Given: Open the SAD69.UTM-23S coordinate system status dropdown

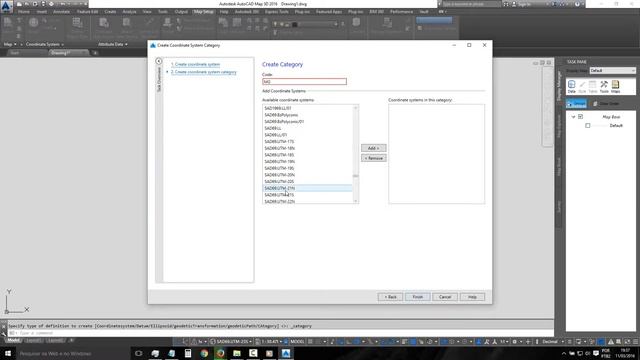Looking at the screenshot, I should pos(231,342).
